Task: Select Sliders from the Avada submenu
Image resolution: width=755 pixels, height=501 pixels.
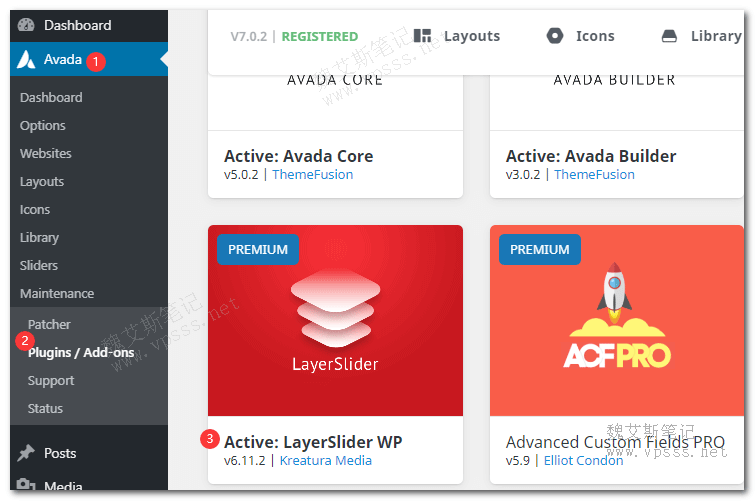Action: tap(39, 265)
